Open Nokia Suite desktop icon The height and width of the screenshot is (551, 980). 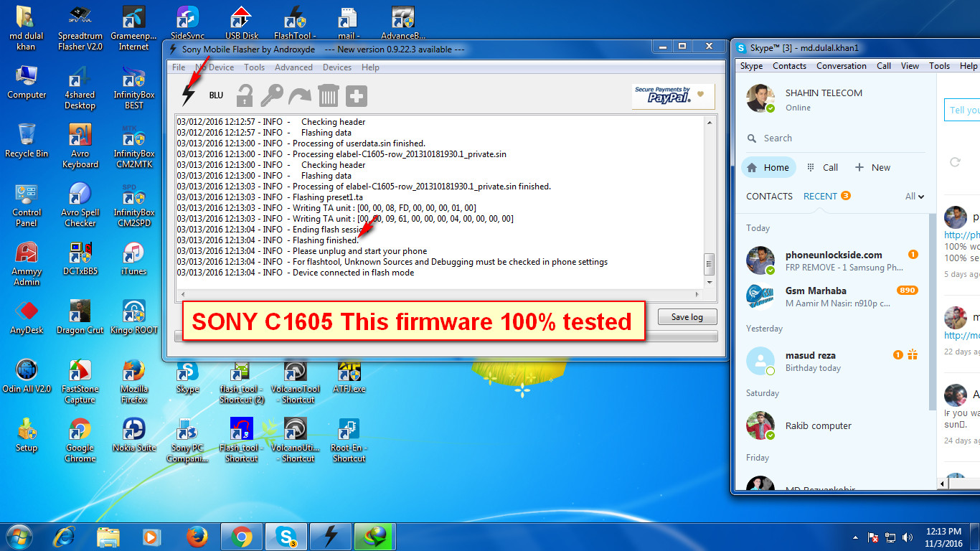[134, 435]
